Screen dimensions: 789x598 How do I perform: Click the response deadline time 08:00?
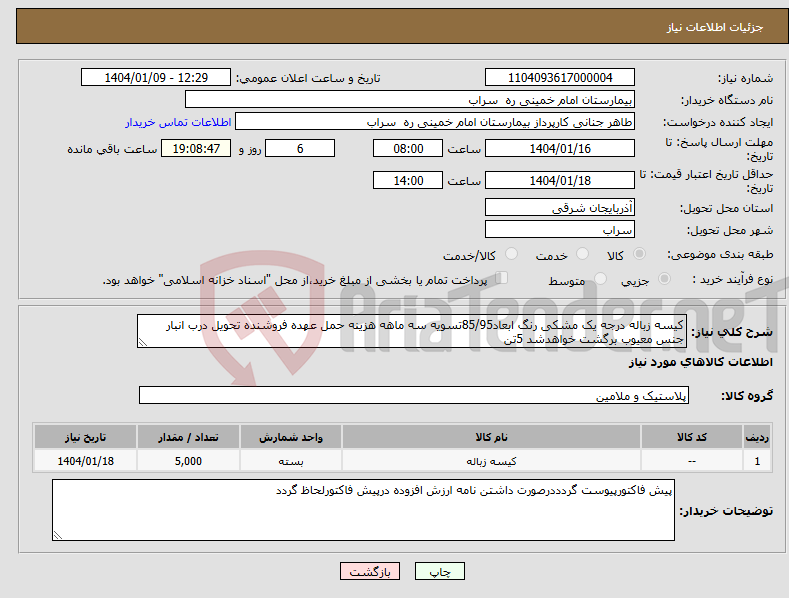click(x=408, y=148)
